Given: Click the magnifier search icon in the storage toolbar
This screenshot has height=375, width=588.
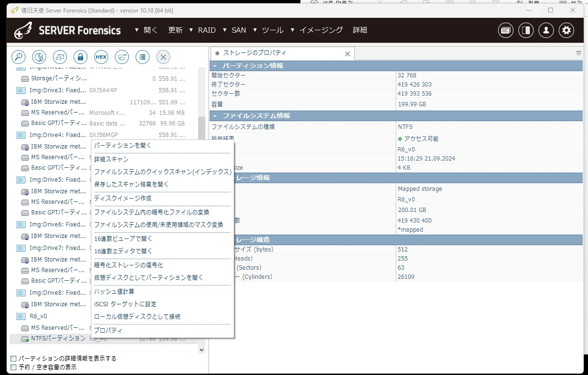Looking at the screenshot, I should pos(18,57).
